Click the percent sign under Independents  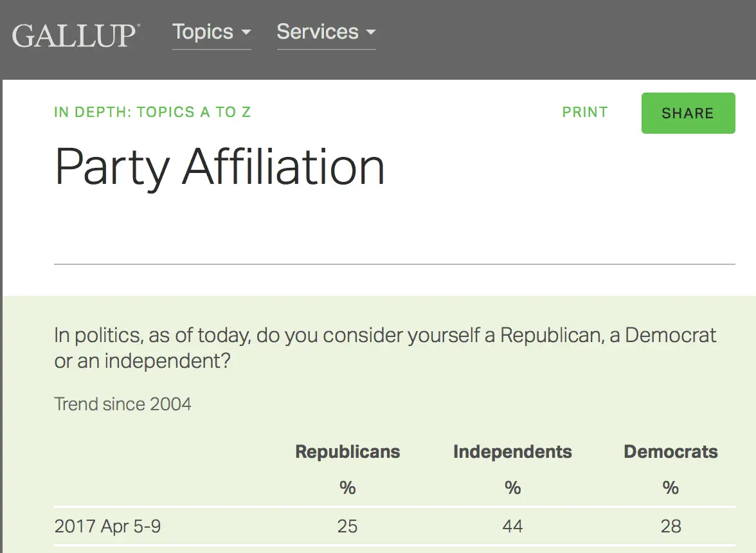(512, 488)
